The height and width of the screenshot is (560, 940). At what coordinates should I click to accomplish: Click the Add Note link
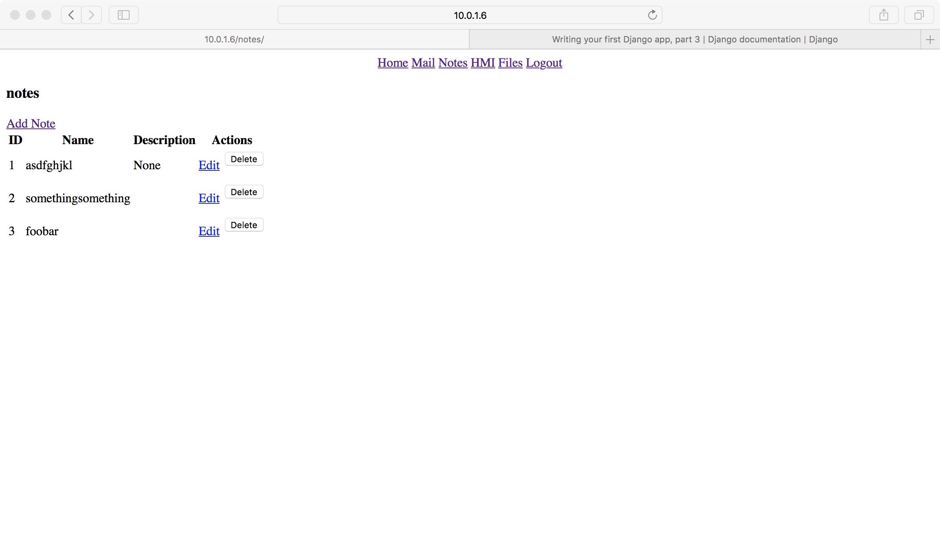click(31, 123)
